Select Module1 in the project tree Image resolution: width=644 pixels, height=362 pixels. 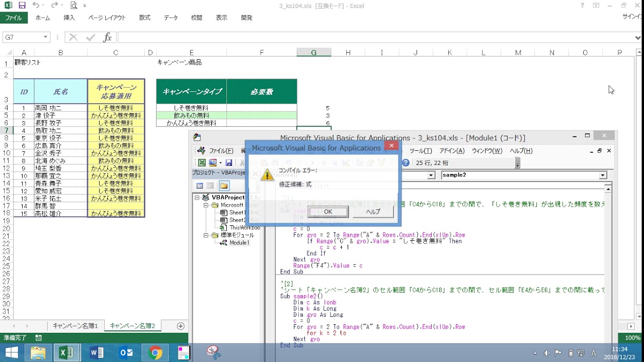(x=239, y=243)
